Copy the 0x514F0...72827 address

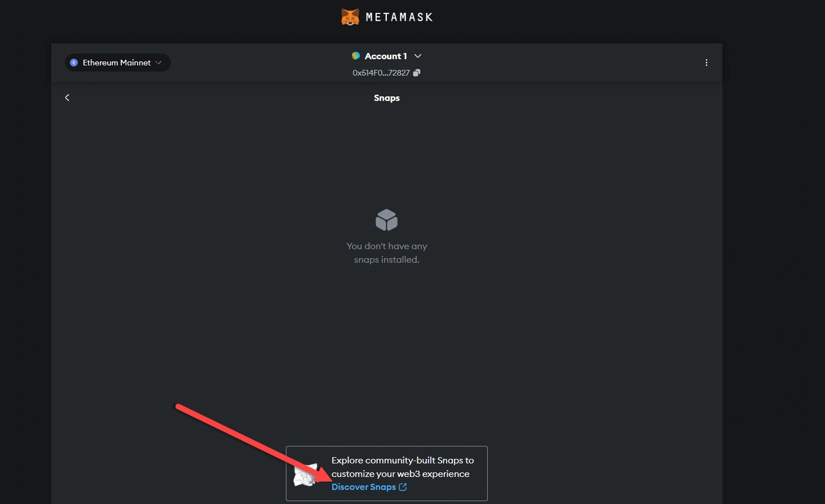[417, 73]
